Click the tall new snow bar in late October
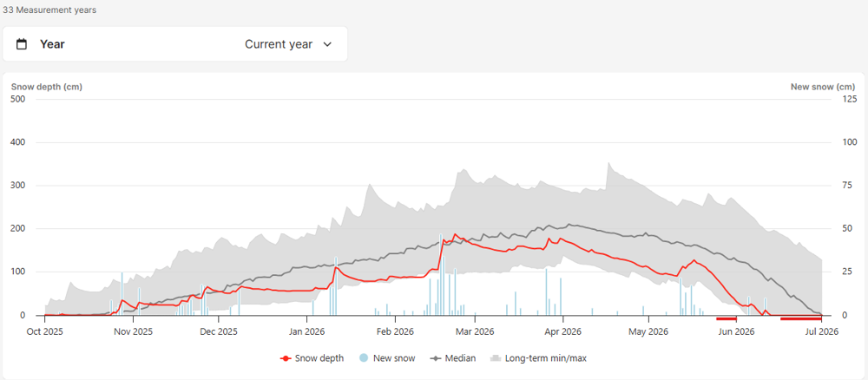Image resolution: width=868 pixels, height=380 pixels. tap(122, 294)
